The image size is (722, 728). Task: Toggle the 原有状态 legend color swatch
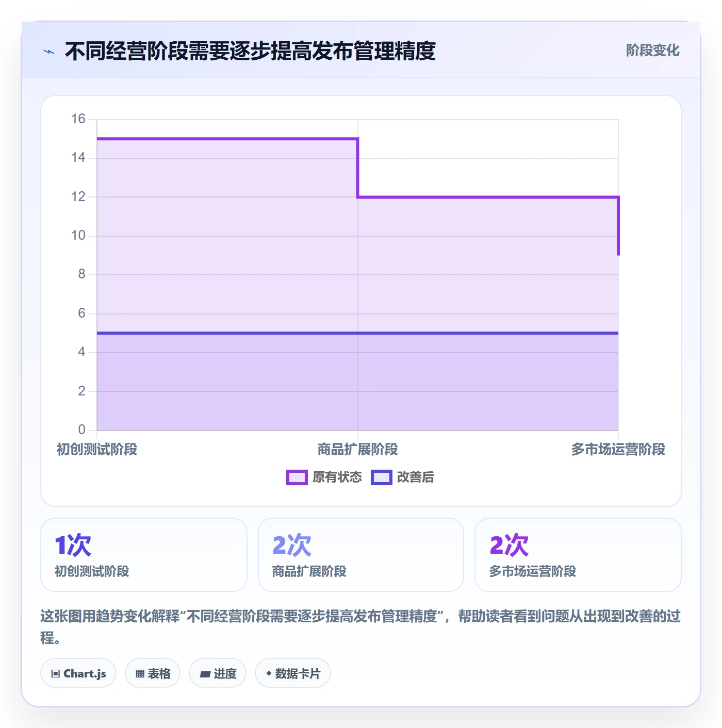pyautogui.click(x=297, y=477)
